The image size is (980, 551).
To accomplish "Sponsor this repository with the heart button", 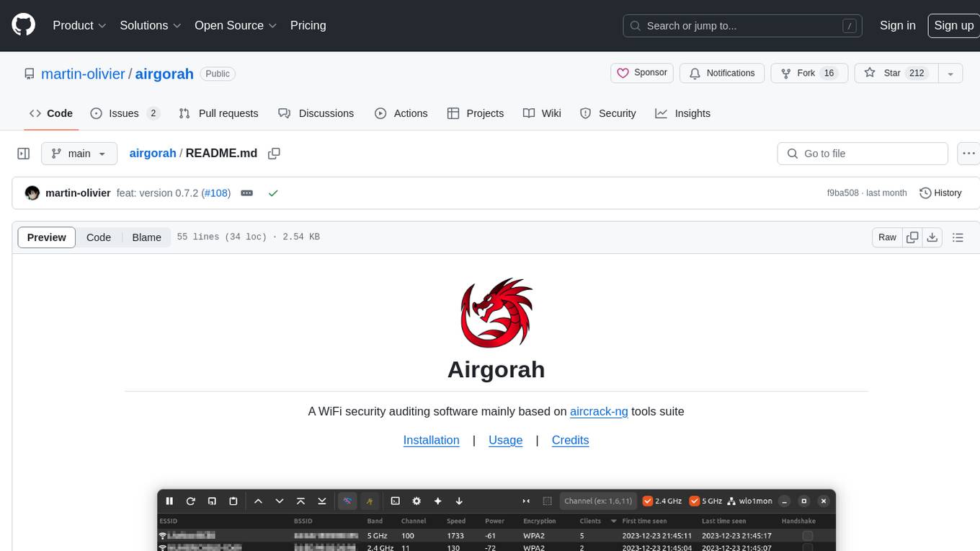I will 642,73.
